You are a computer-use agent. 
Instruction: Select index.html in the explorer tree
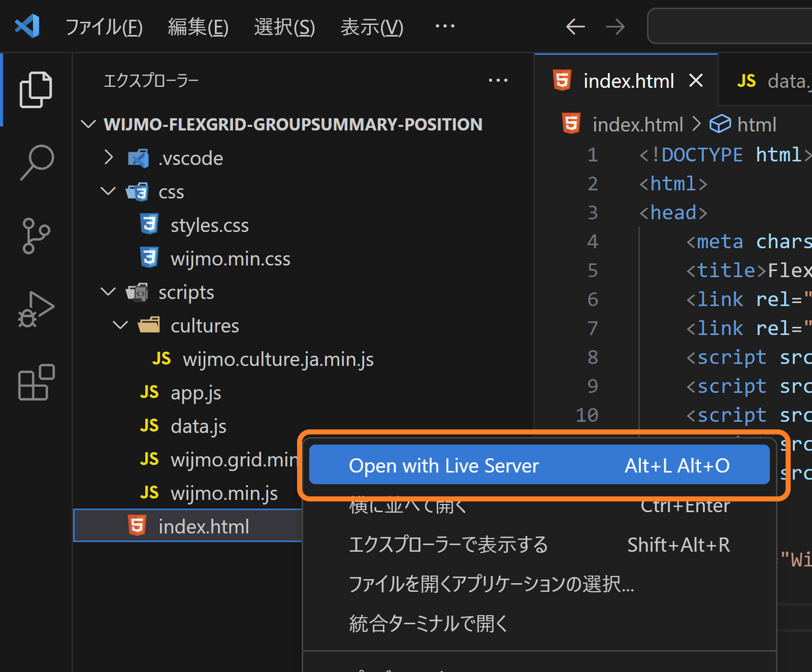click(x=188, y=526)
